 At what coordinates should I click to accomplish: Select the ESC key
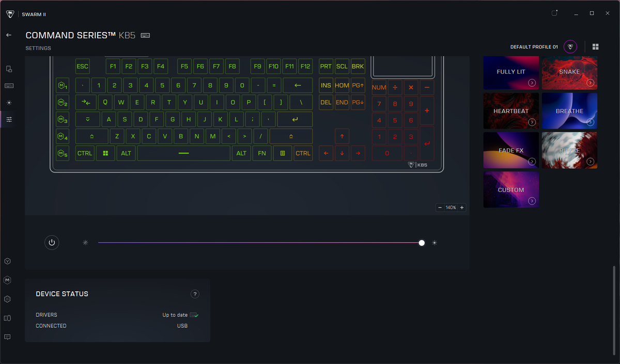82,66
